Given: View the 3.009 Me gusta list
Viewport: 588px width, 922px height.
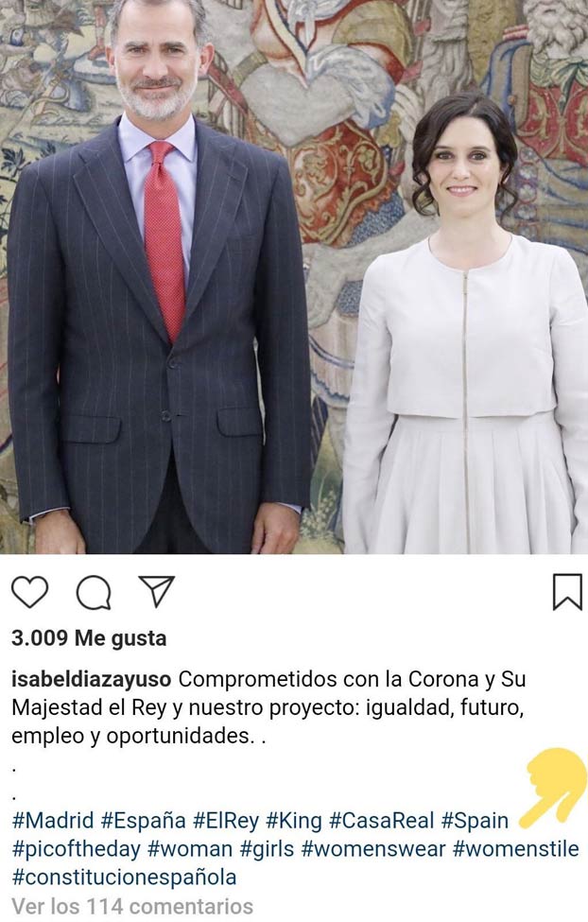Looking at the screenshot, I should coord(89,638).
